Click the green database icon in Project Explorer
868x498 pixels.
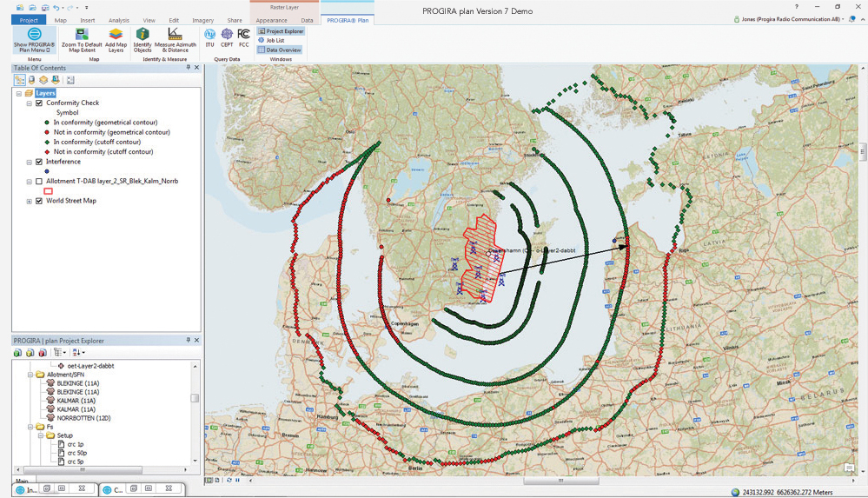(17, 352)
